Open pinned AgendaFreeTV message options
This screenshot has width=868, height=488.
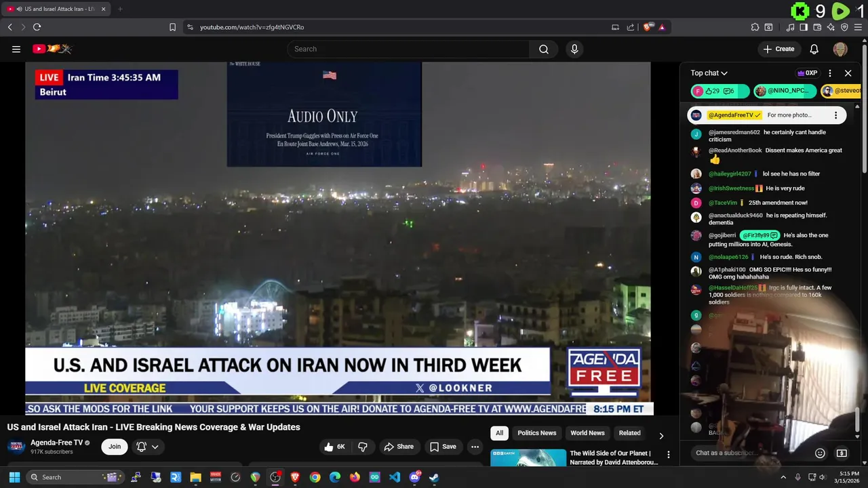coord(835,115)
